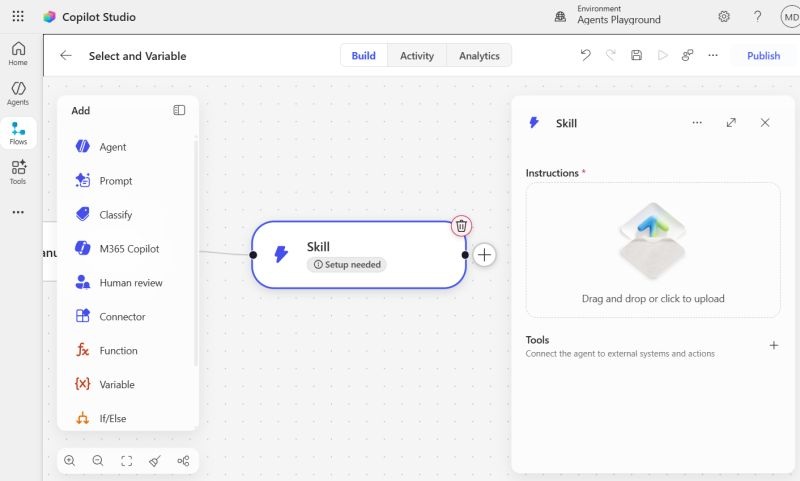This screenshot has width=800, height=481.
Task: Delete the Skill node with trash icon
Action: 461,225
